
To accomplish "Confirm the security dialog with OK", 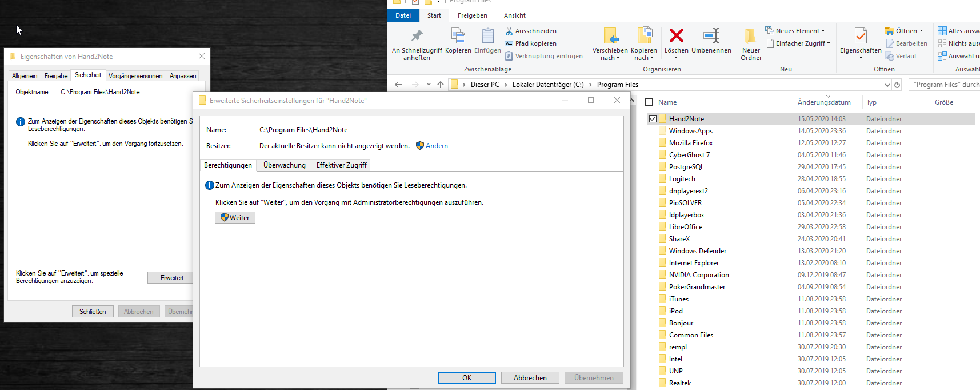I will click(x=467, y=378).
